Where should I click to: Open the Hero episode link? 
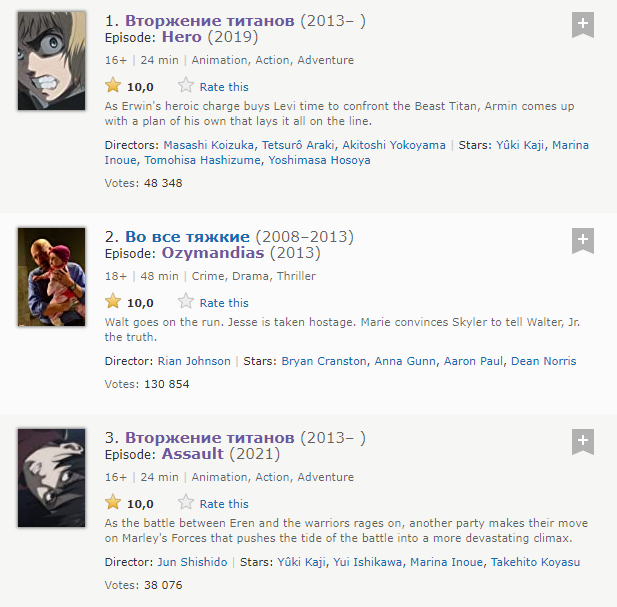tap(182, 37)
